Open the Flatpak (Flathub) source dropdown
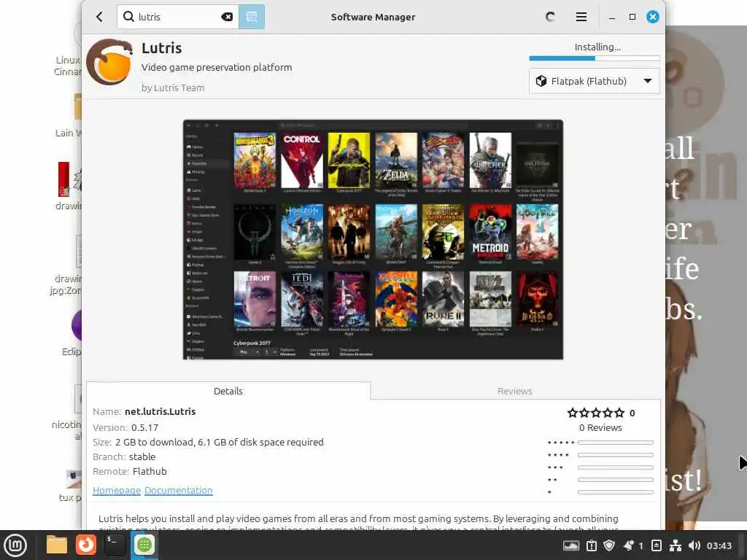747x560 pixels. [x=594, y=81]
